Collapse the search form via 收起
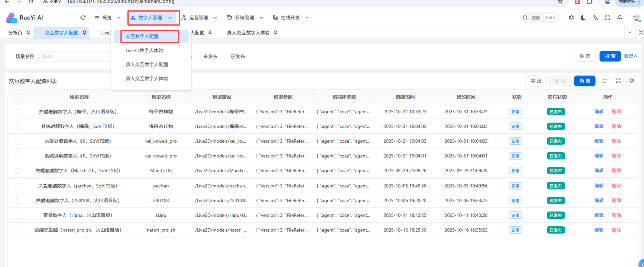Viewport: 644px width, 267px height. pyautogui.click(x=630, y=56)
